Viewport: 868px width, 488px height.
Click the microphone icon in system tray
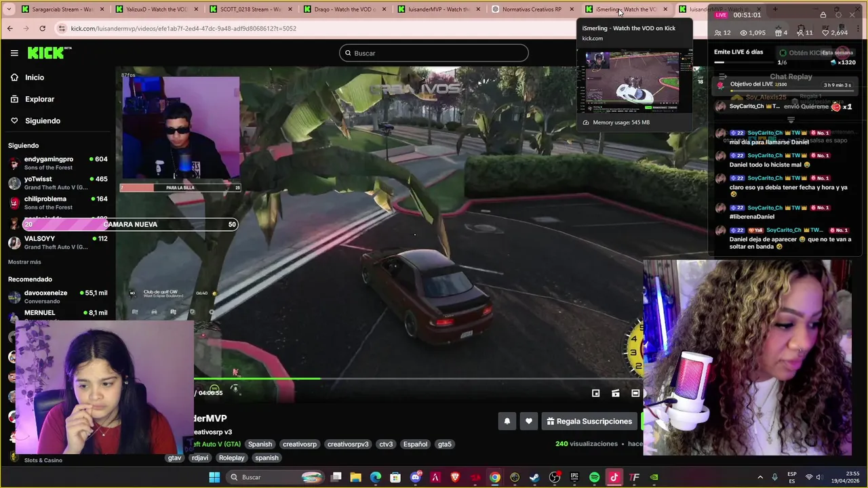tap(774, 477)
